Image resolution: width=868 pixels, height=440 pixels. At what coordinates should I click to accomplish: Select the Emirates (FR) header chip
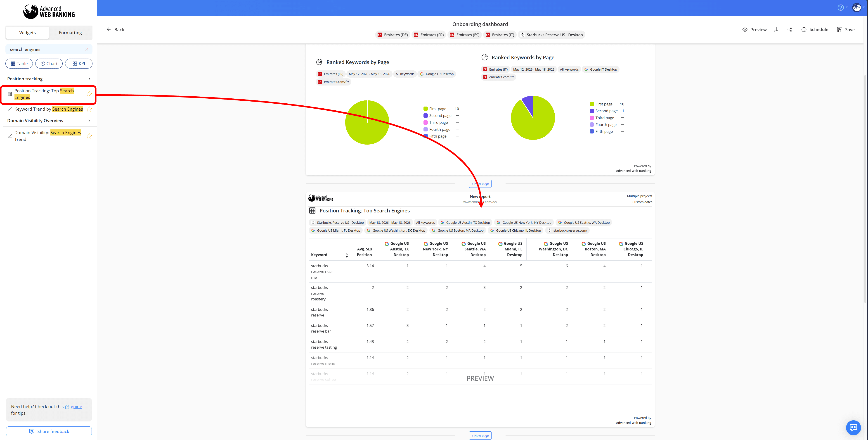tap(429, 35)
